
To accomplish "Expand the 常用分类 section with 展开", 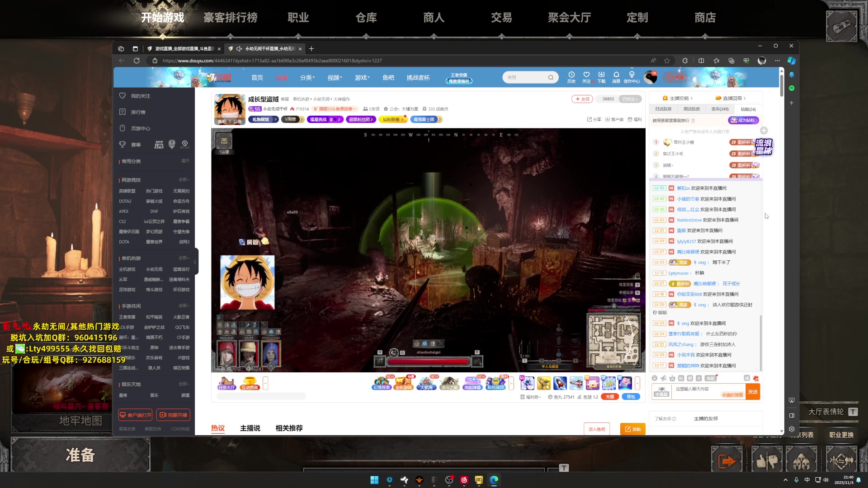I will tap(185, 161).
